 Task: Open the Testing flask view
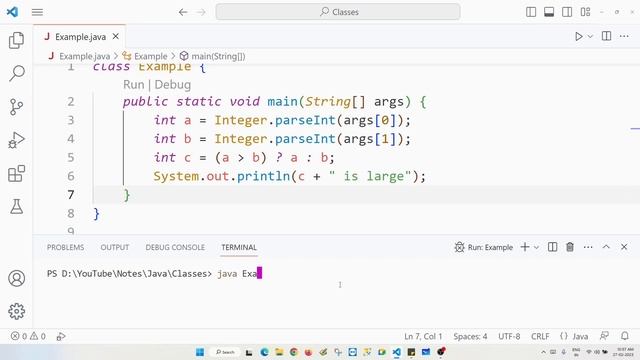click(16, 207)
